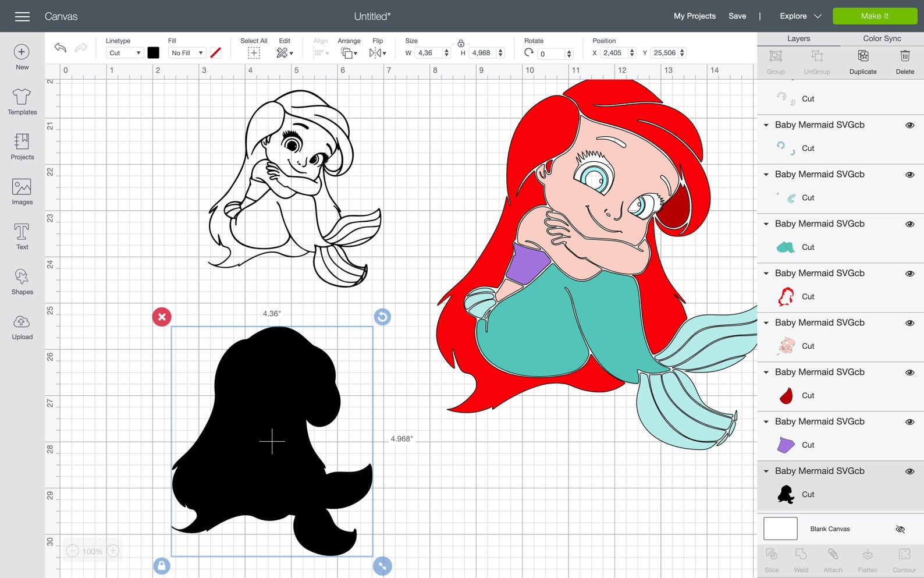Click the Contour tool

(x=904, y=561)
